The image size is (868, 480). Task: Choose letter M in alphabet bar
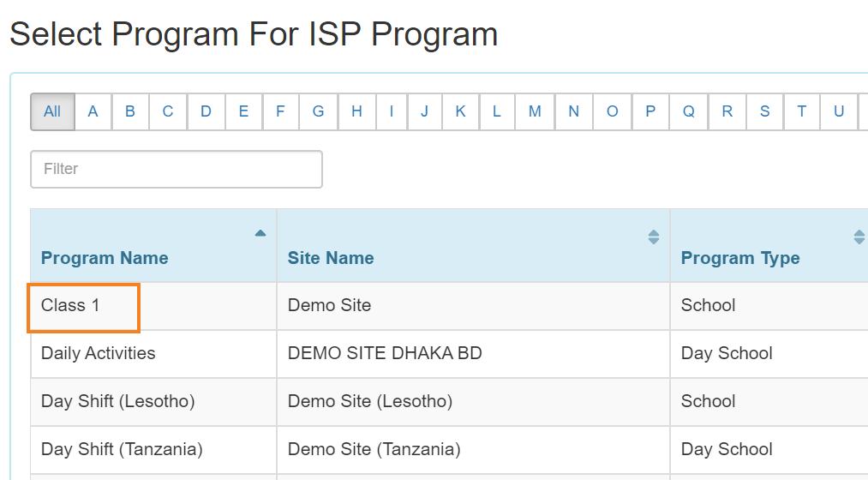(x=535, y=111)
